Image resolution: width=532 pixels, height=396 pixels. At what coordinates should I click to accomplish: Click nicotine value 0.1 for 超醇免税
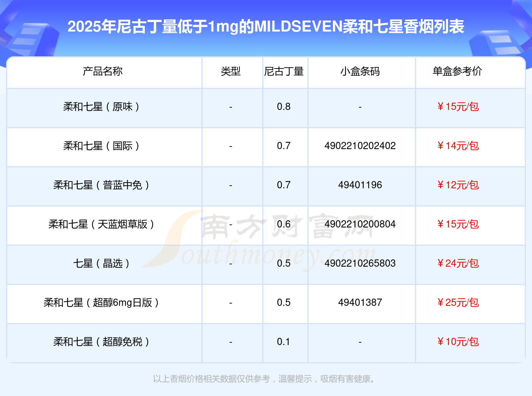(284, 342)
